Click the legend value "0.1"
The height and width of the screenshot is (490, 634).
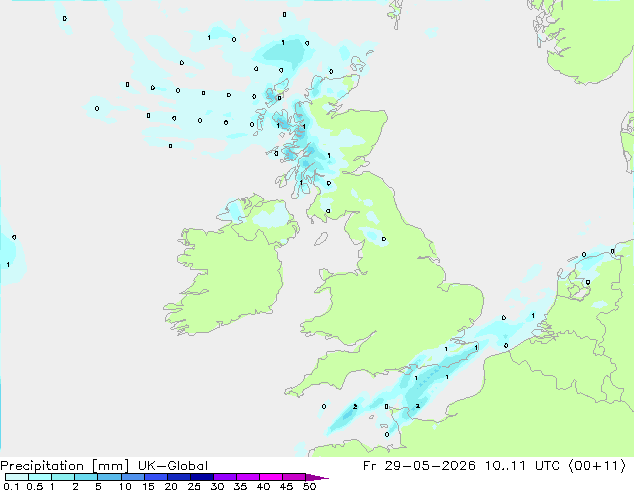tap(11, 486)
